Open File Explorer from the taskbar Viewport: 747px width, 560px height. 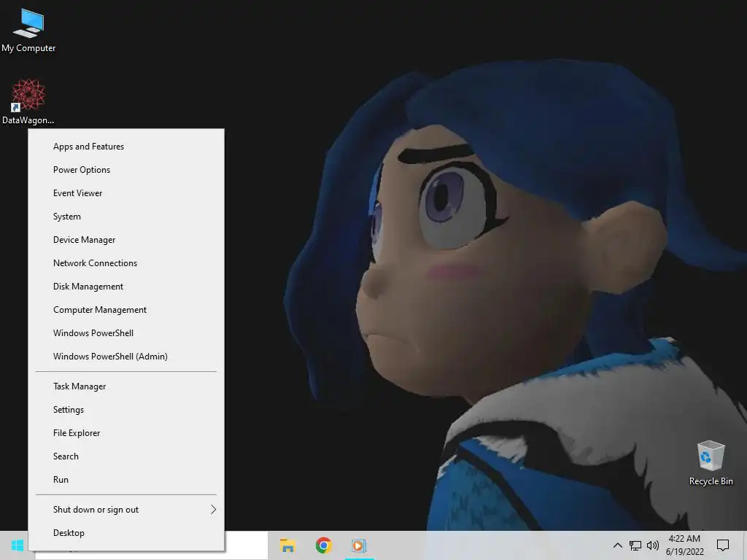(x=287, y=545)
